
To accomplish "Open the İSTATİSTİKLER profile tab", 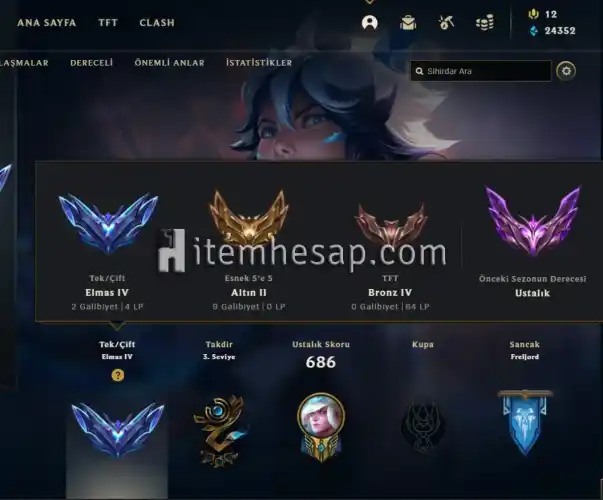I will [259, 63].
